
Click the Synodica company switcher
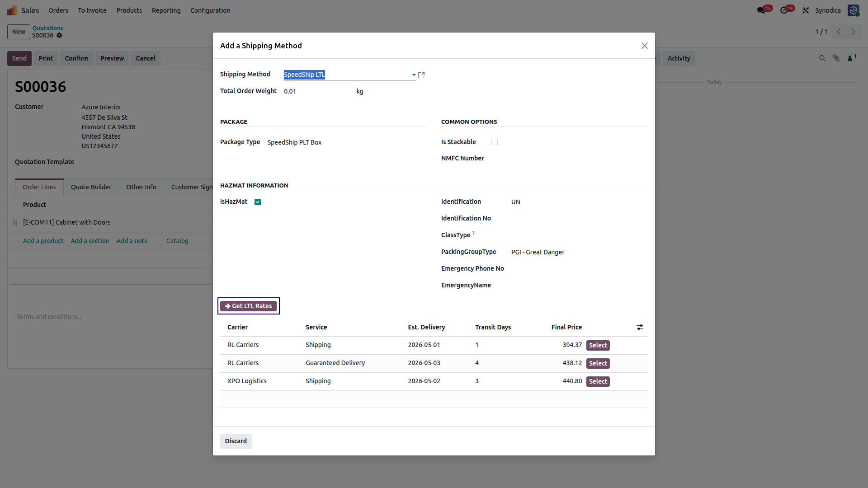tap(828, 10)
